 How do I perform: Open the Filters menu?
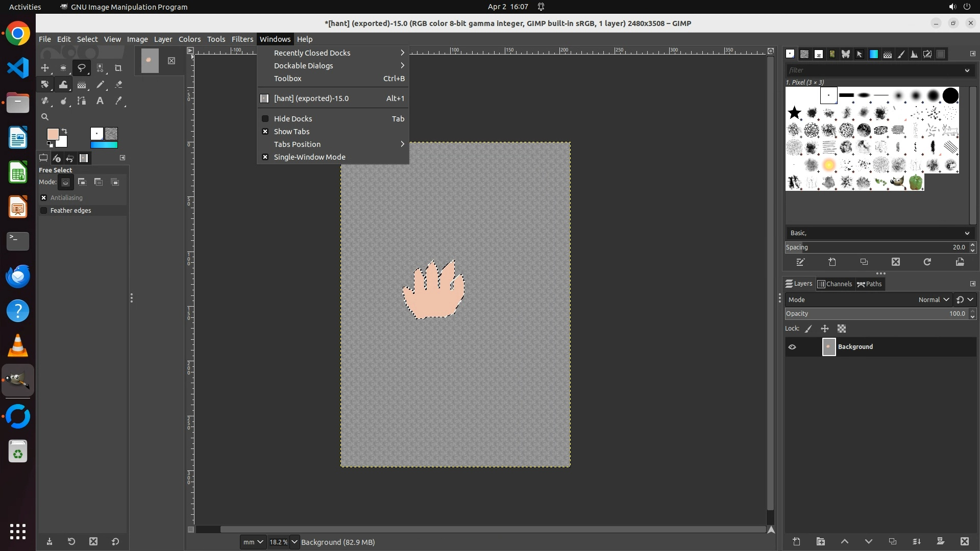point(242,39)
